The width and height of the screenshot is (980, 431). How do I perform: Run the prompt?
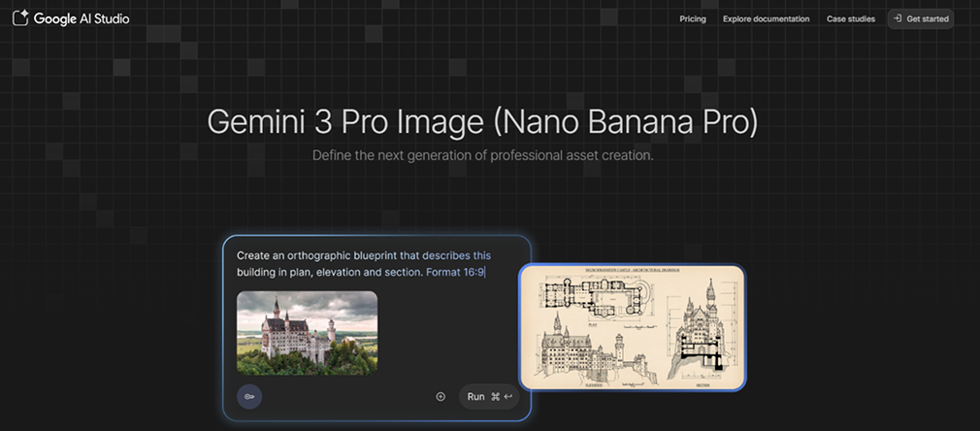tap(489, 397)
